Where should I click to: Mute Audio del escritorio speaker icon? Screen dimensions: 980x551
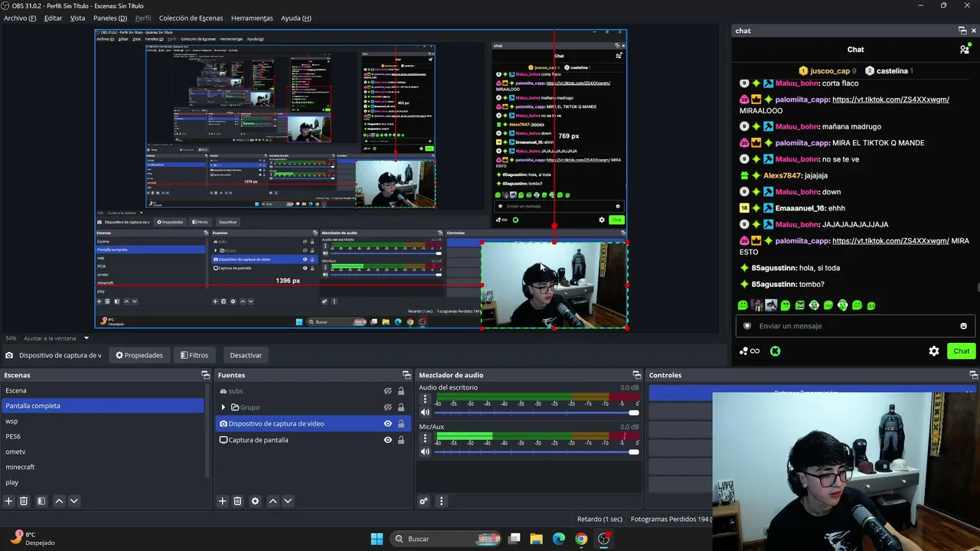click(425, 412)
